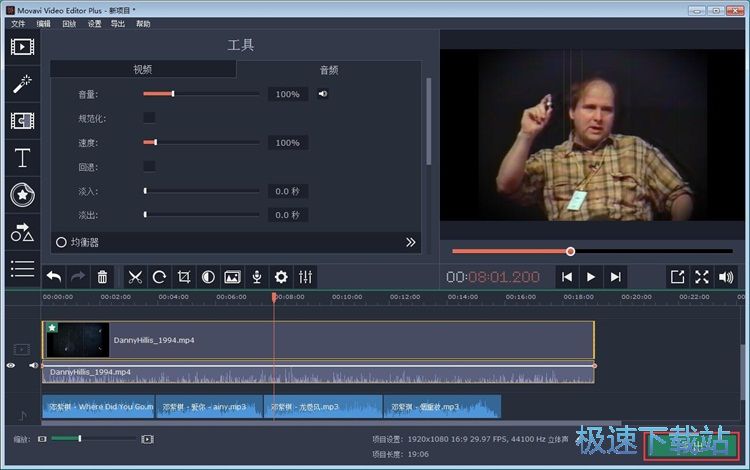
Task: Open the Settings menu
Action: pyautogui.click(x=94, y=24)
